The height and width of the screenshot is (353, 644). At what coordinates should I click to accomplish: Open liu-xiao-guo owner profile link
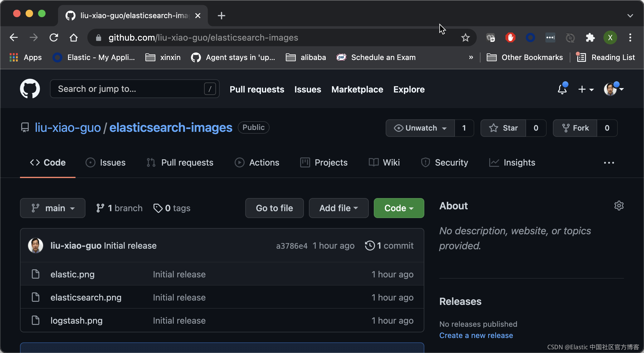tap(68, 127)
